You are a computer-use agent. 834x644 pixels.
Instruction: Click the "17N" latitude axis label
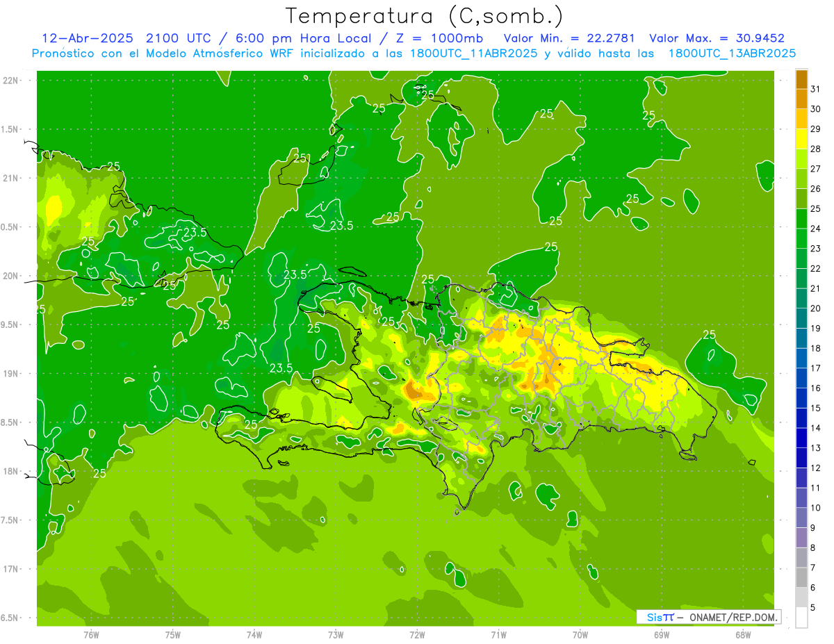(x=11, y=569)
